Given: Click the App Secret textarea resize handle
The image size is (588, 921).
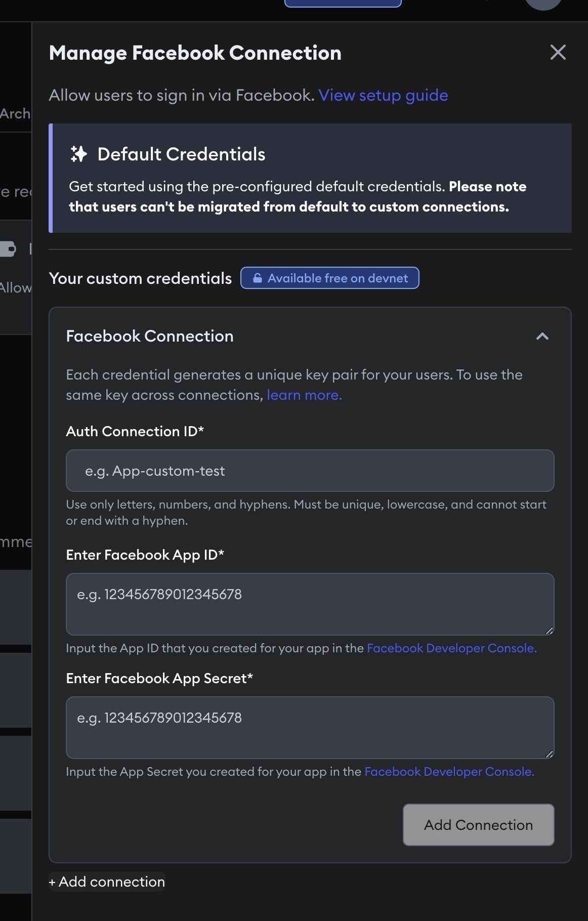Looking at the screenshot, I should tap(549, 754).
